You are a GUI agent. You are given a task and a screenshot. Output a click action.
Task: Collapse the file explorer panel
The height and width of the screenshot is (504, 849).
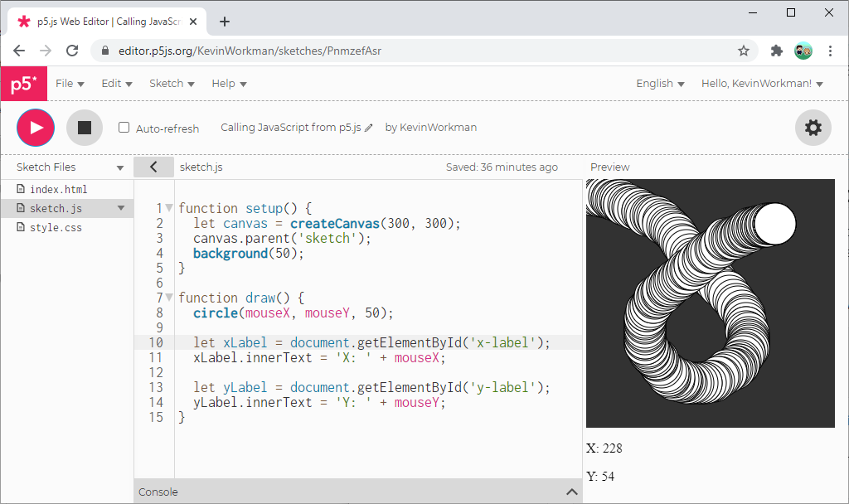coord(153,167)
